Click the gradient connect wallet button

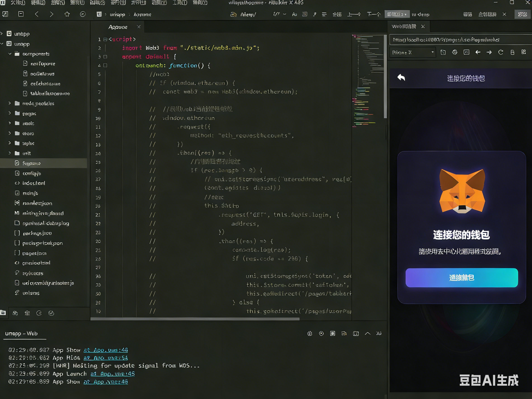(x=462, y=277)
